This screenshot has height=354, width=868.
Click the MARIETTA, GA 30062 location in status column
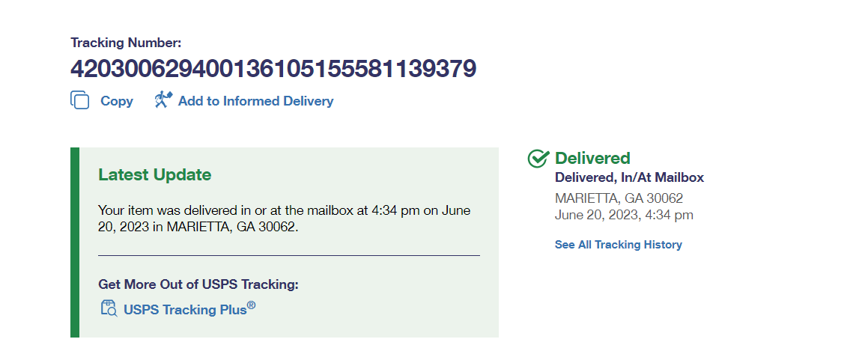619,198
